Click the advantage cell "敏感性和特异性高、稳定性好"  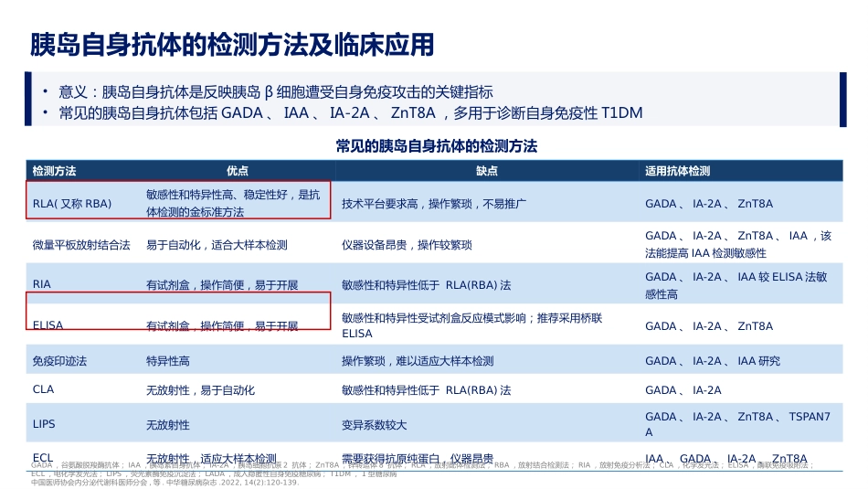click(233, 203)
